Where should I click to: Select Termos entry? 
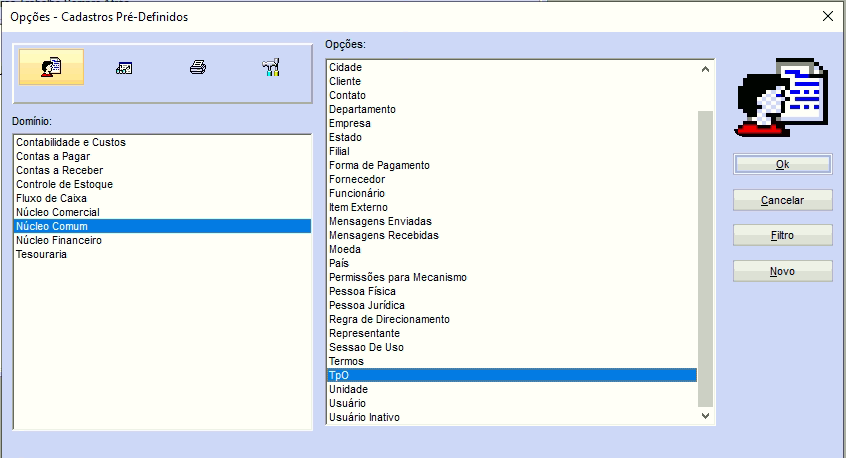[x=512, y=362]
